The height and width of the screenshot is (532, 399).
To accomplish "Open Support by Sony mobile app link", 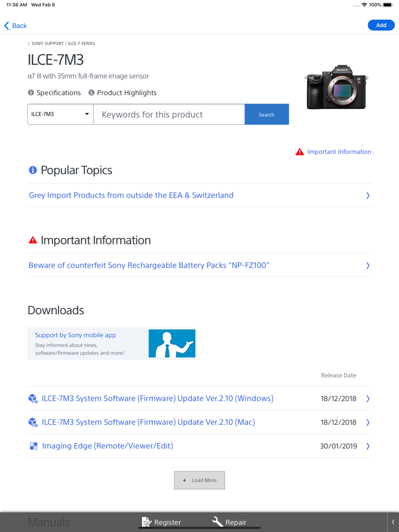I will click(x=75, y=335).
